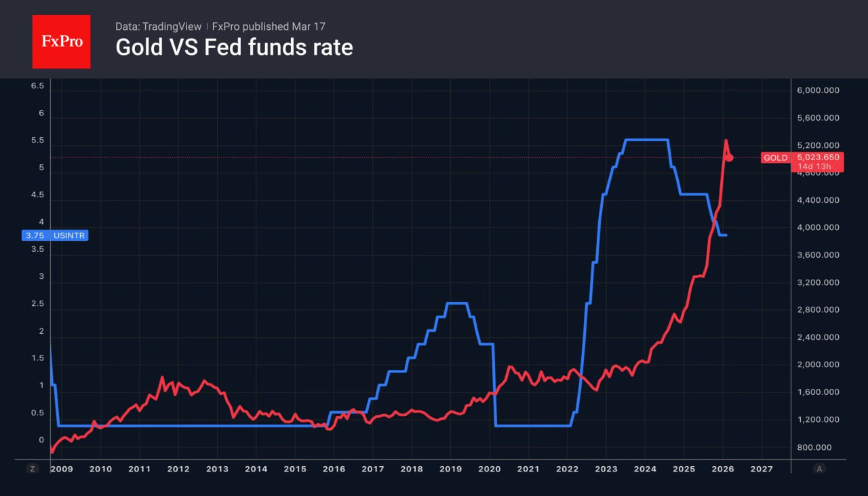
Task: Click the 'Data: TradingView' source text
Action: (x=158, y=26)
